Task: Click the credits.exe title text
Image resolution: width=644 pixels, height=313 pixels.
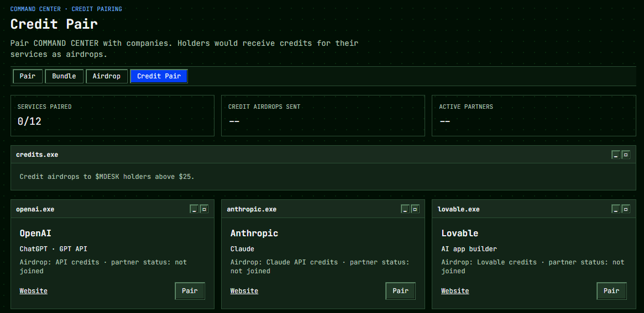Action: [x=37, y=155]
